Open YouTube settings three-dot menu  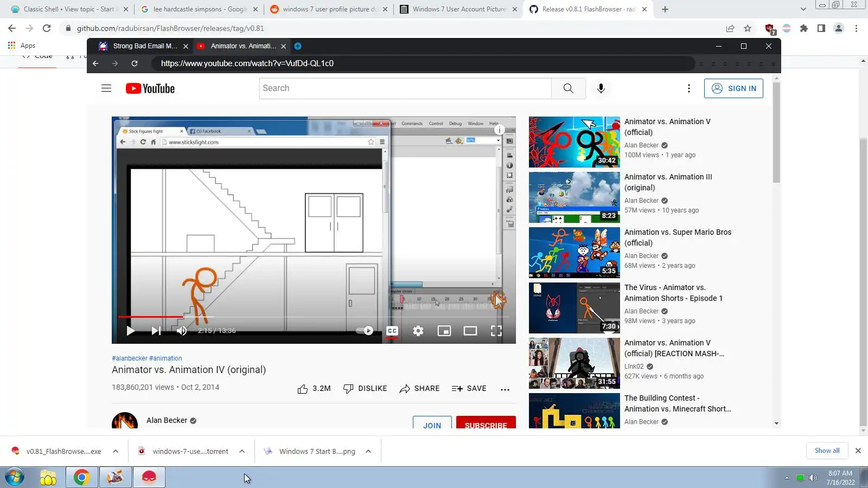(688, 88)
